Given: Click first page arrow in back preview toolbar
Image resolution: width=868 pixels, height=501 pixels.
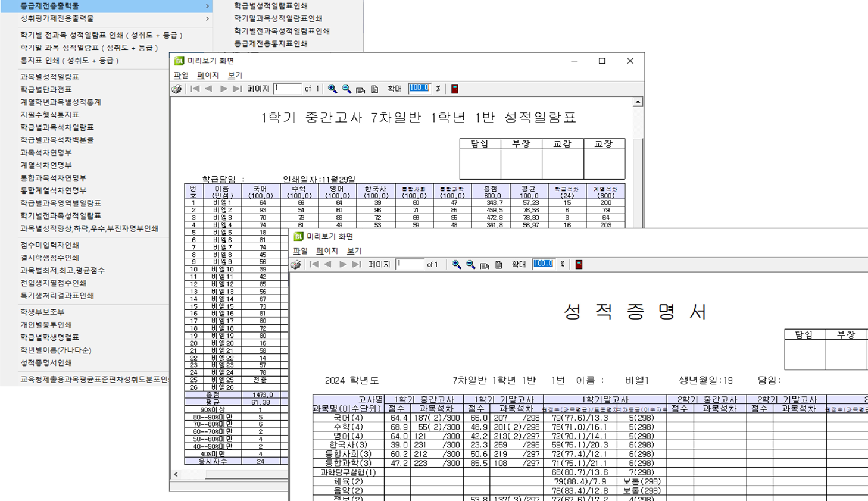Looking at the screenshot, I should pyautogui.click(x=195, y=89).
